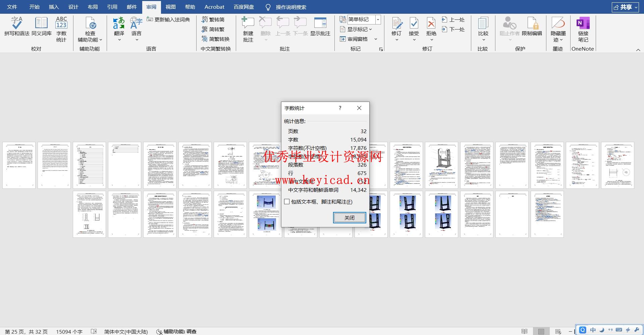Open Linked Notes (链接笔记) in OneNote
Viewport: 644px width, 335px height.
click(583, 29)
